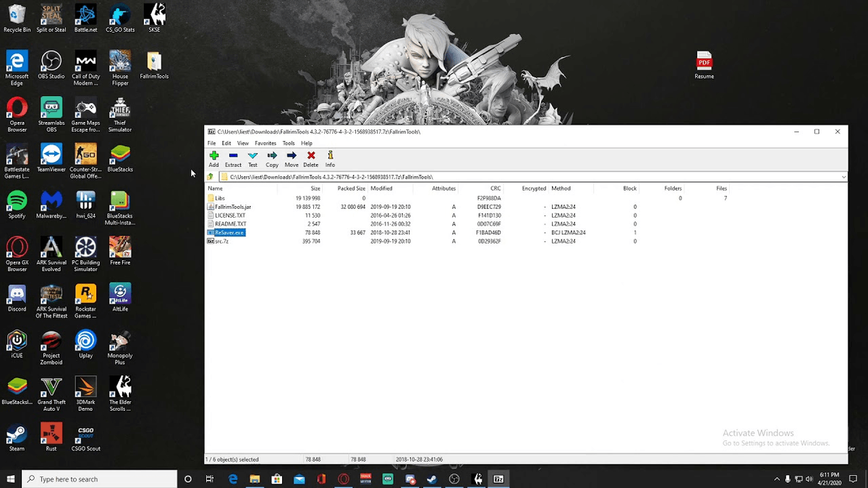Click the Add toolbar icon in 7-Zip
Viewport: 868px width, 488px height.
tap(213, 158)
